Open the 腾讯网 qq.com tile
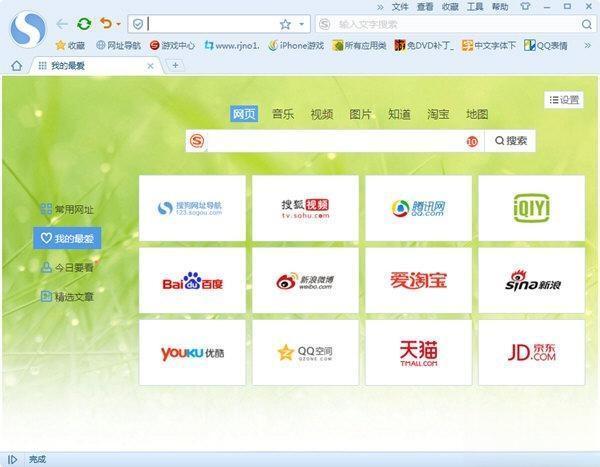 point(419,208)
